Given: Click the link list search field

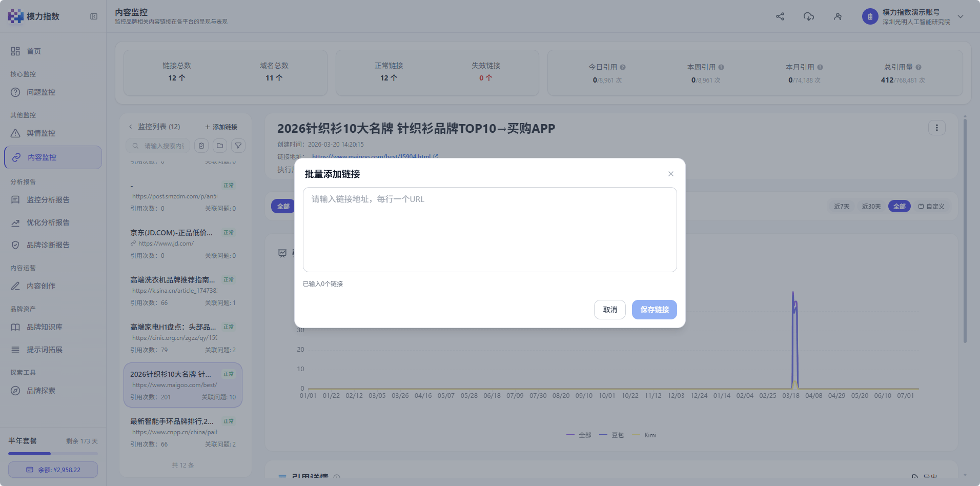Looking at the screenshot, I should 158,146.
